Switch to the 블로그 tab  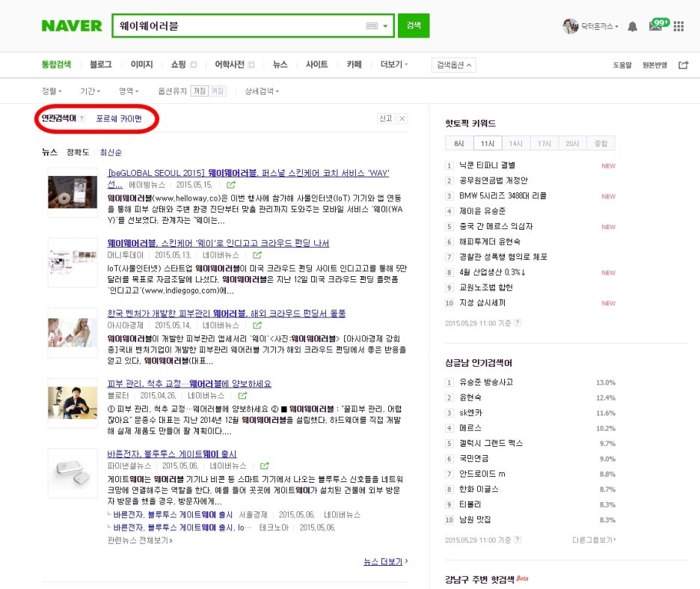coord(101,64)
